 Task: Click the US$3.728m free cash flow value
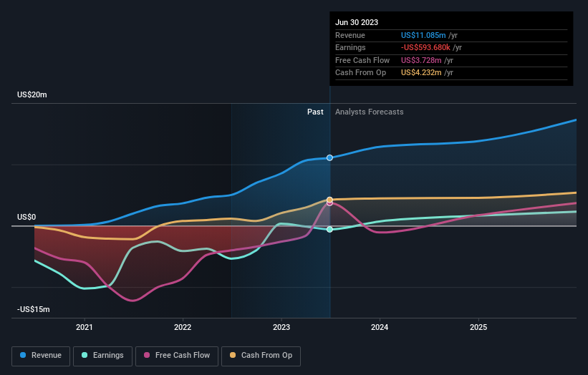421,60
